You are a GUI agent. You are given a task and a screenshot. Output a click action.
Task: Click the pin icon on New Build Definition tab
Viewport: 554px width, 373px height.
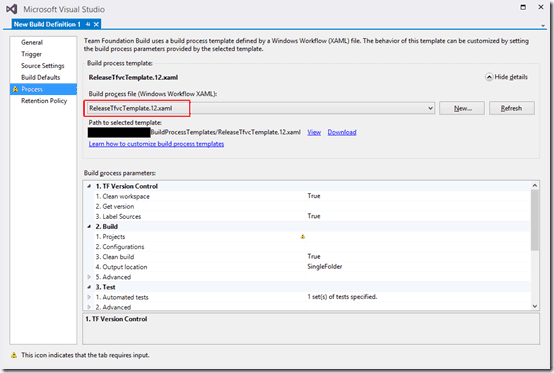click(x=88, y=24)
